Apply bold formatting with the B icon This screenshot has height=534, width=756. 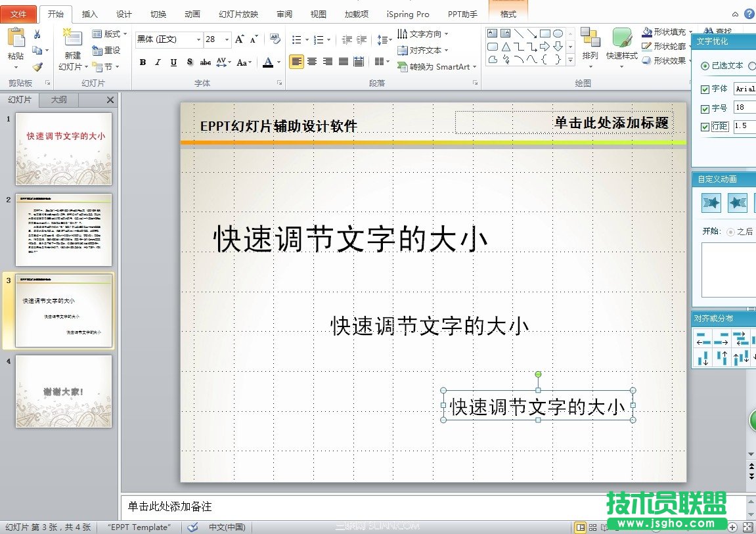[x=143, y=62]
